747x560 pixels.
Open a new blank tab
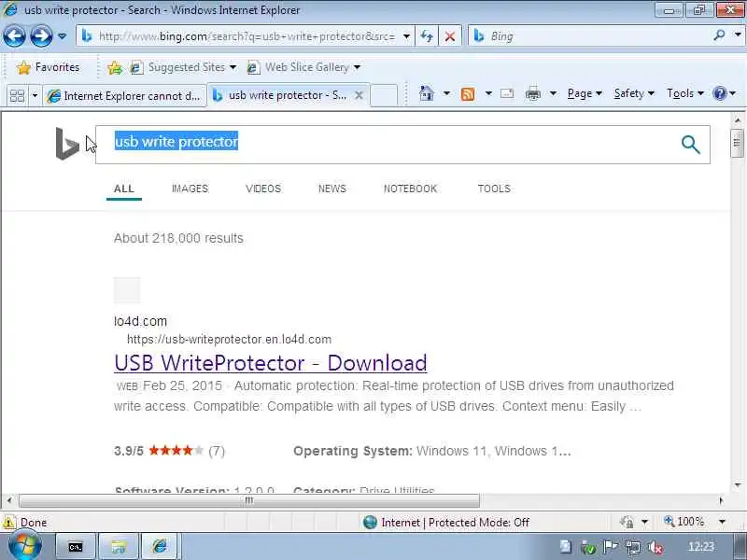pyautogui.click(x=384, y=95)
